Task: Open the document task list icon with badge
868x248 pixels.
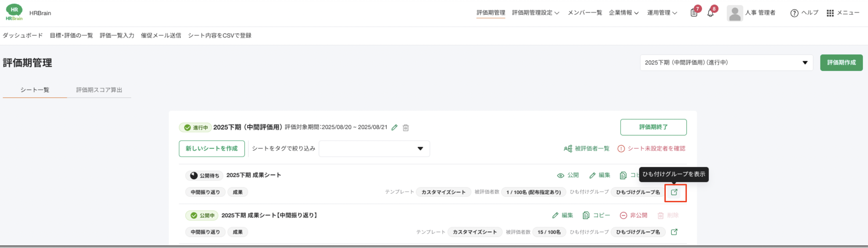Action: [694, 13]
